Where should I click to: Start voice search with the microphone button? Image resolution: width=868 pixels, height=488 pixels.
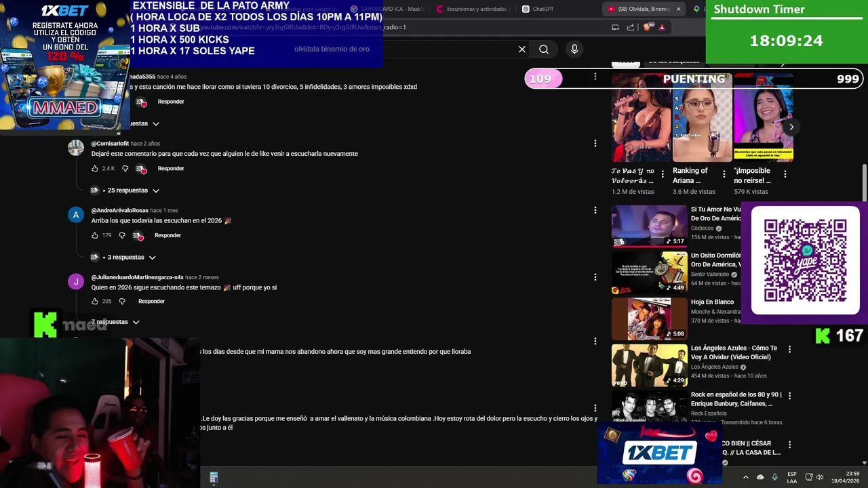click(x=574, y=49)
